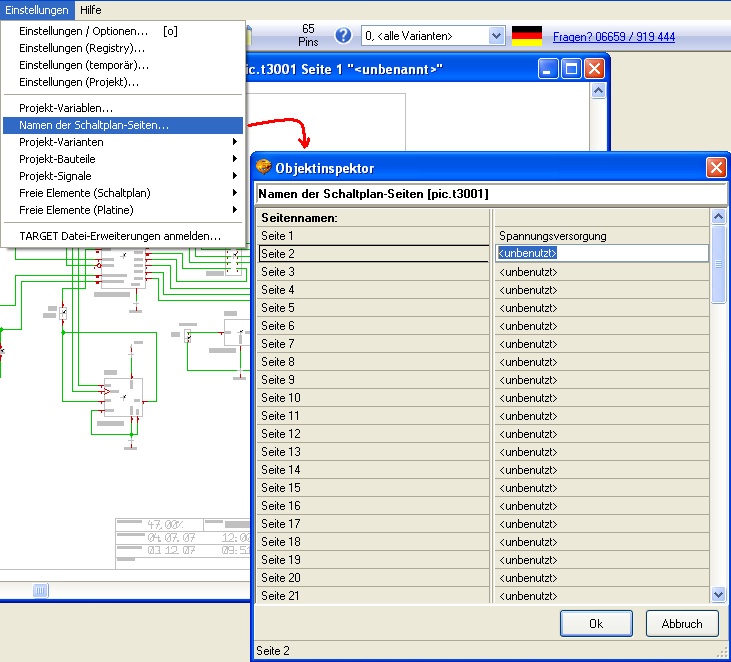Select the Seite 10 name cell
731x662 pixels.
pyautogui.click(x=602, y=398)
